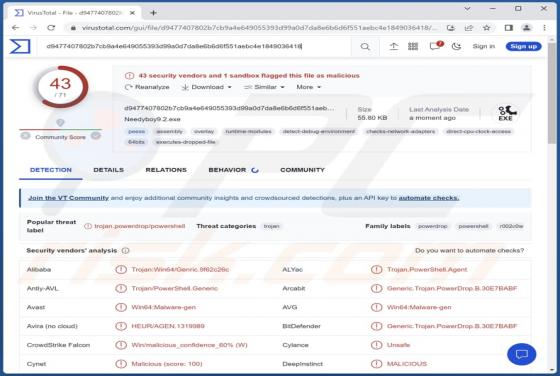Image resolution: width=560 pixels, height=376 pixels.
Task: Click the info icon beside Security vendors' analysis
Action: (125, 251)
